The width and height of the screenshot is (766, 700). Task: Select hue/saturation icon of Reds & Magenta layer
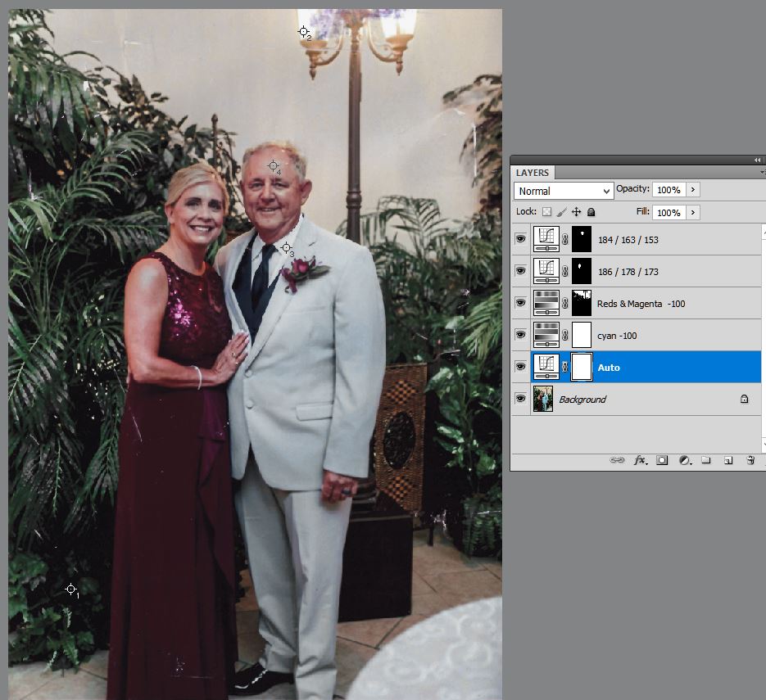click(x=546, y=303)
